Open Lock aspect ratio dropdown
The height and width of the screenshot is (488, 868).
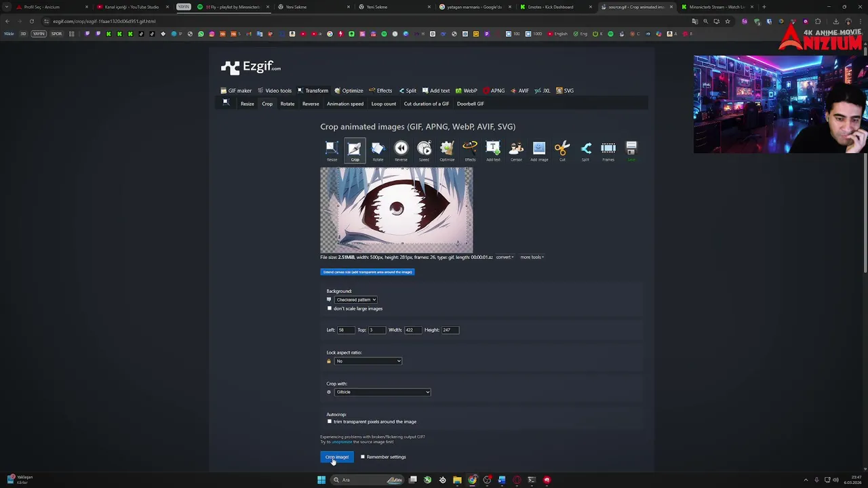point(368,361)
